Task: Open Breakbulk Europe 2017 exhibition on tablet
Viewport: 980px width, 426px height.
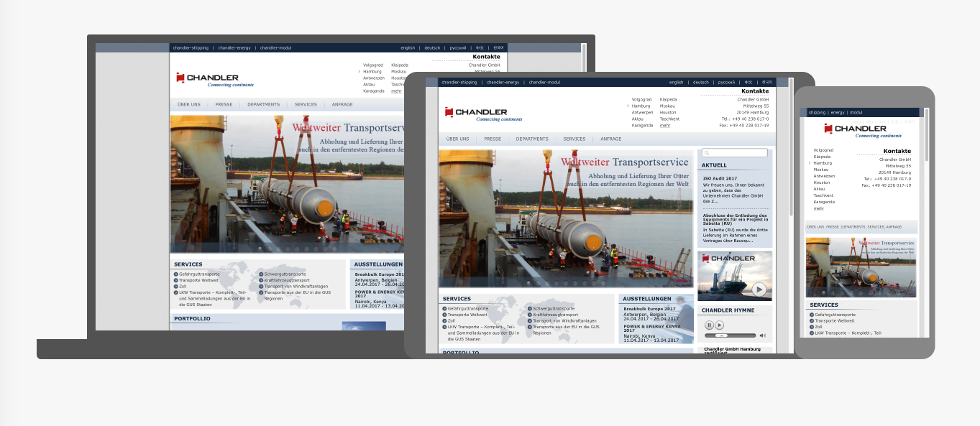Action: pos(649,309)
